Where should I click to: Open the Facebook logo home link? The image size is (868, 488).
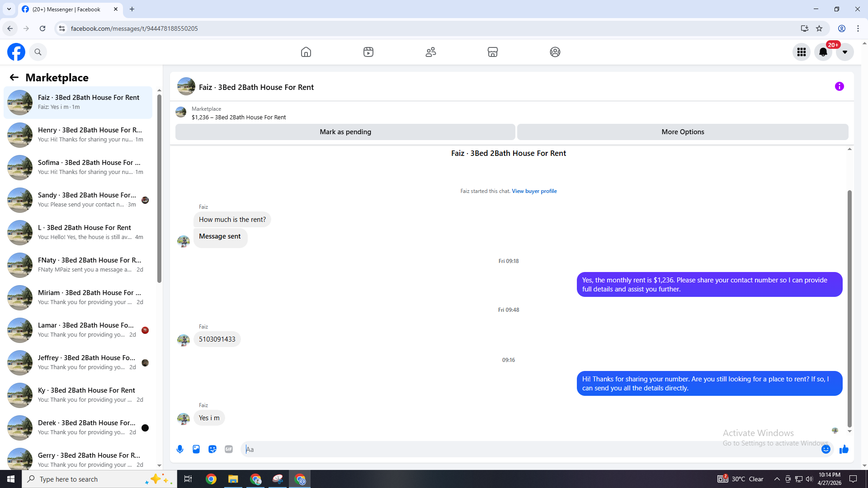pyautogui.click(x=16, y=52)
